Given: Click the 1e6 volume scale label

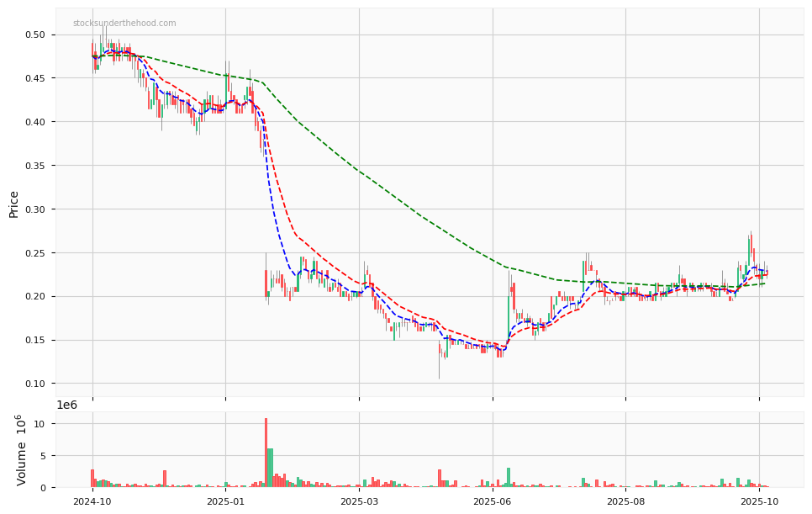Looking at the screenshot, I should pos(67,405).
